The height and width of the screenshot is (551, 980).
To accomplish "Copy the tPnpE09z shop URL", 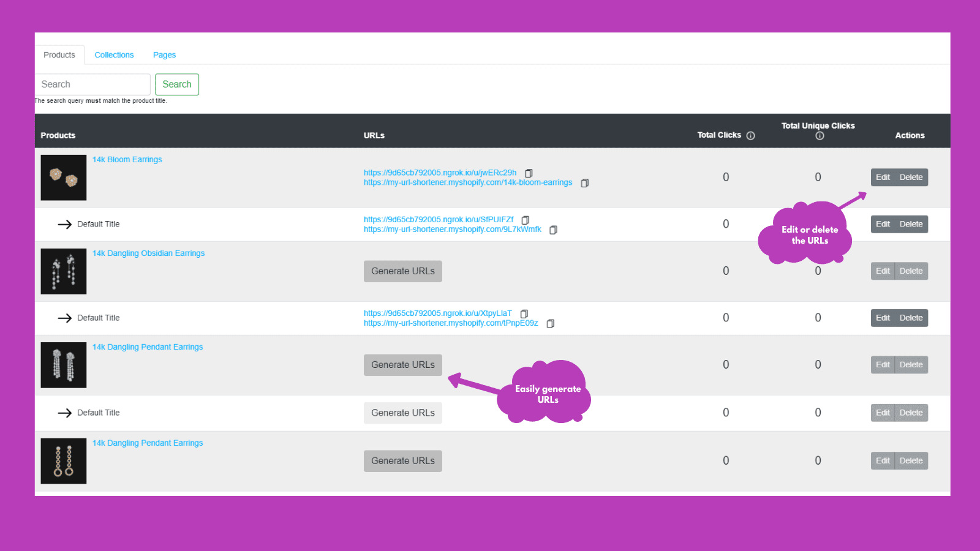I will [x=549, y=323].
